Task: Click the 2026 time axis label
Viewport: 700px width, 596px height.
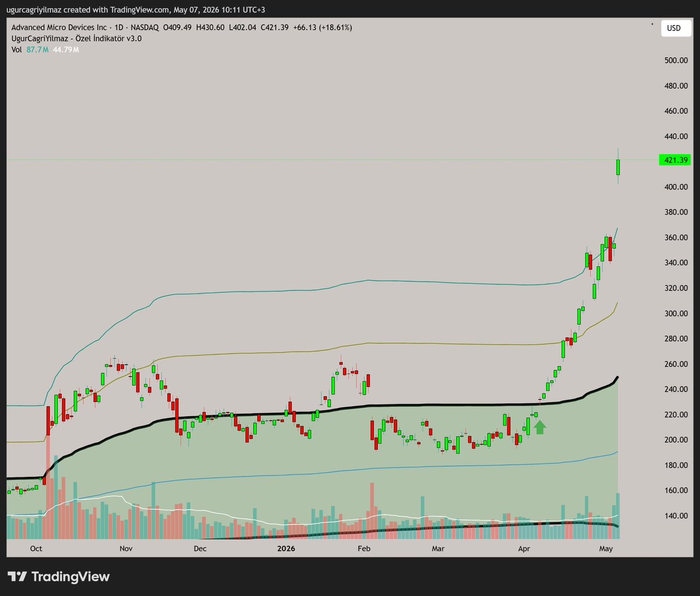Action: [x=286, y=549]
